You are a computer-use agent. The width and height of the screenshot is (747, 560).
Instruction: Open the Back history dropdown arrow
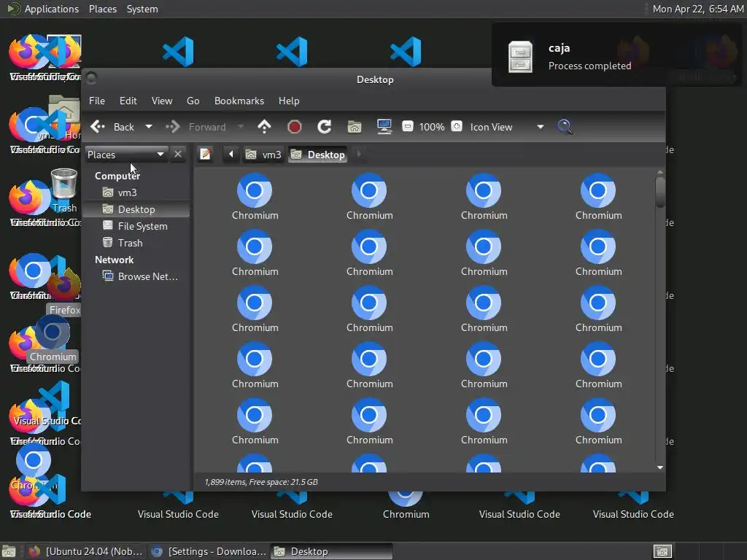tap(149, 127)
